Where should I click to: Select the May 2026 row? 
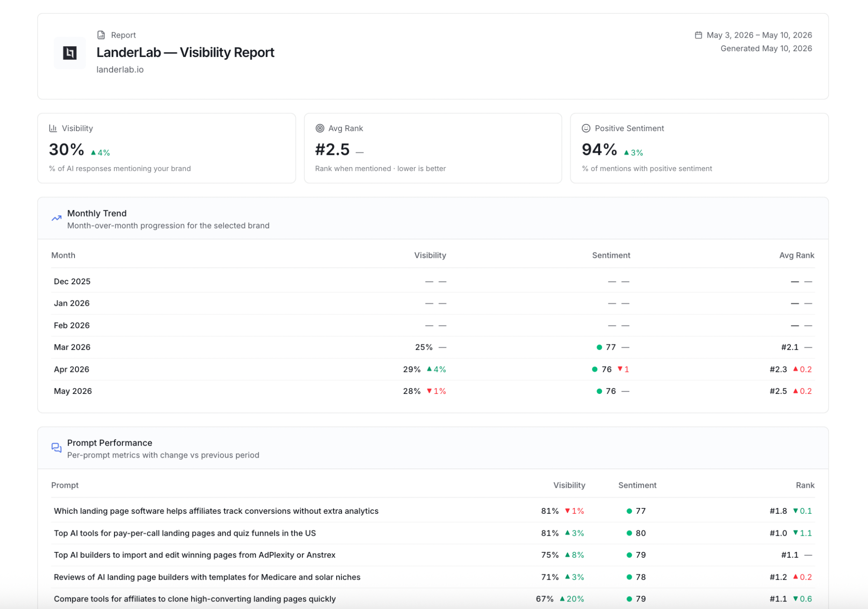433,391
